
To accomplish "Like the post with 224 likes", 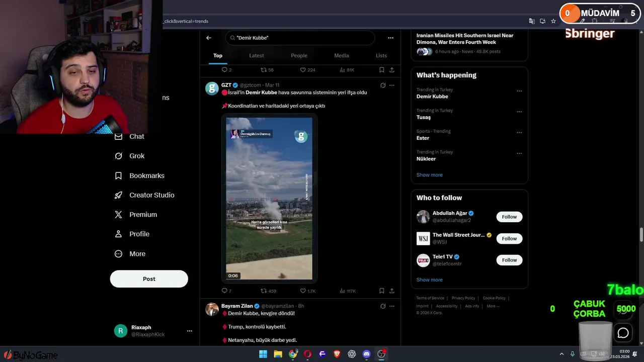I will click(x=307, y=70).
